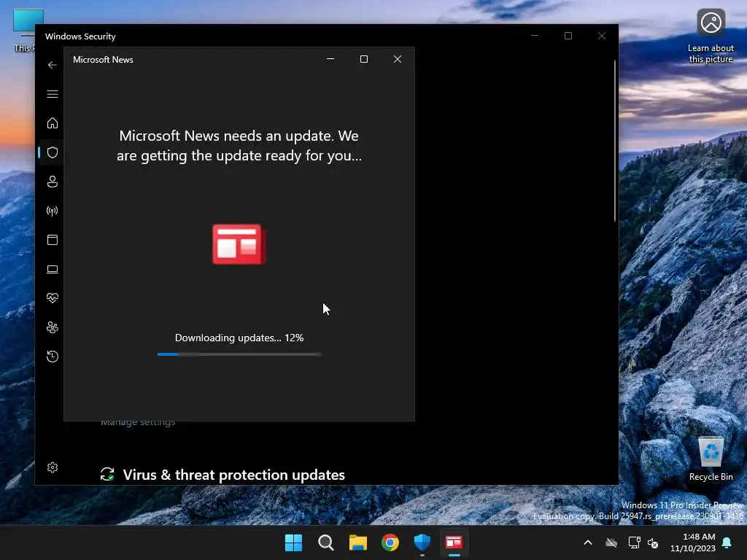Image resolution: width=747 pixels, height=560 pixels.
Task: Switch to Windows Security taskbar icon
Action: (422, 542)
